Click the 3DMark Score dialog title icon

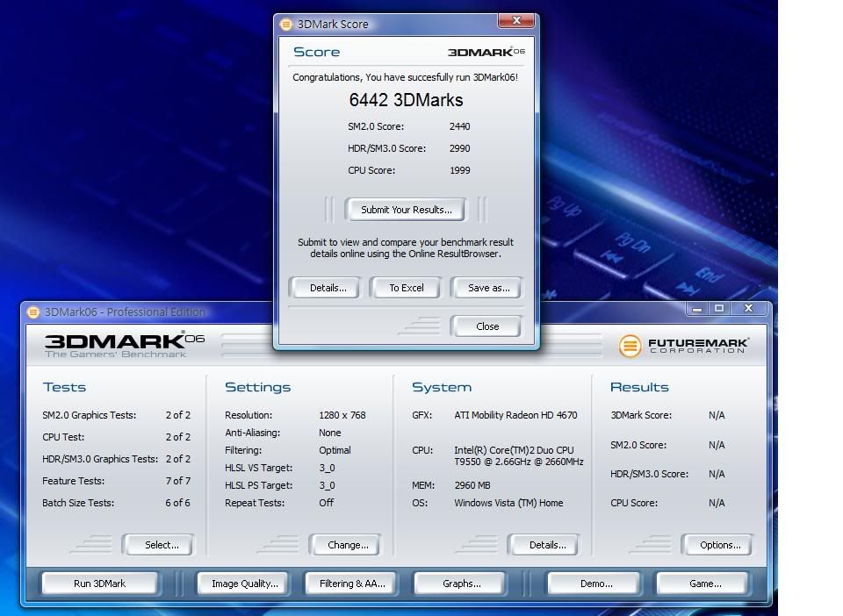coord(285,24)
